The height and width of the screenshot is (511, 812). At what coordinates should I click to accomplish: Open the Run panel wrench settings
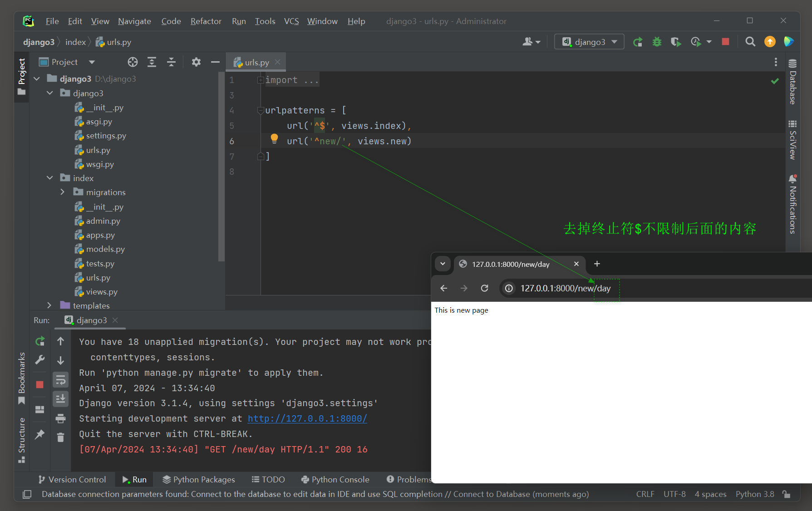tap(40, 360)
